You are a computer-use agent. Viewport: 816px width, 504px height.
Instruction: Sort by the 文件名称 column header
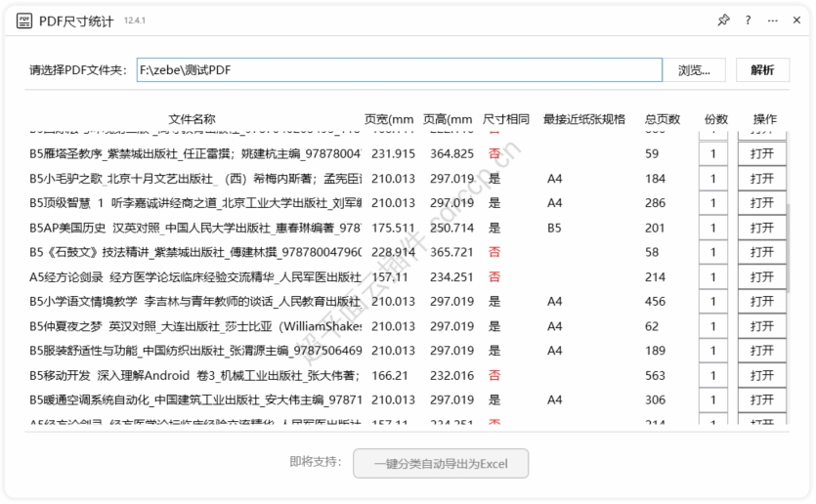coord(193,119)
